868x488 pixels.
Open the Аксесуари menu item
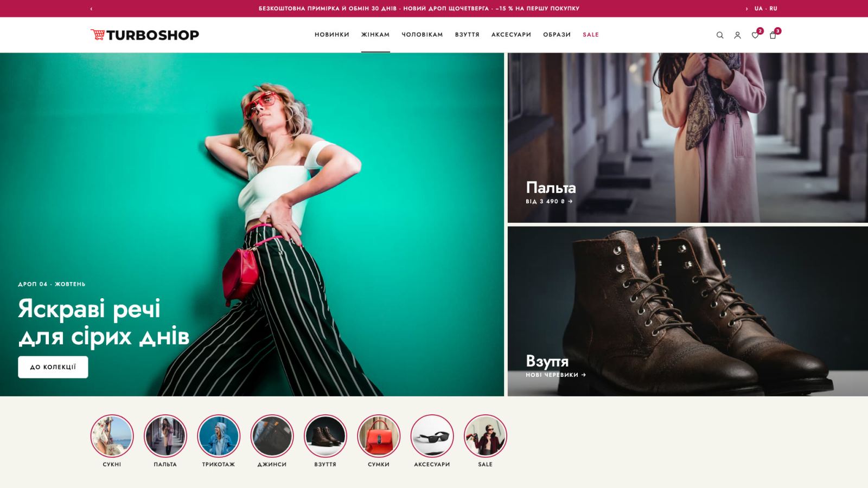pyautogui.click(x=511, y=35)
